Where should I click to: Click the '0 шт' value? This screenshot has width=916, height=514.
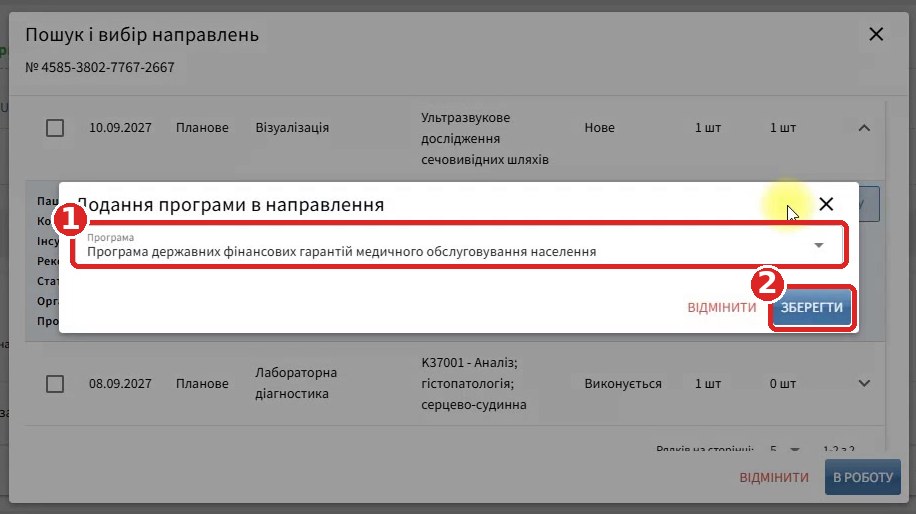click(782, 383)
